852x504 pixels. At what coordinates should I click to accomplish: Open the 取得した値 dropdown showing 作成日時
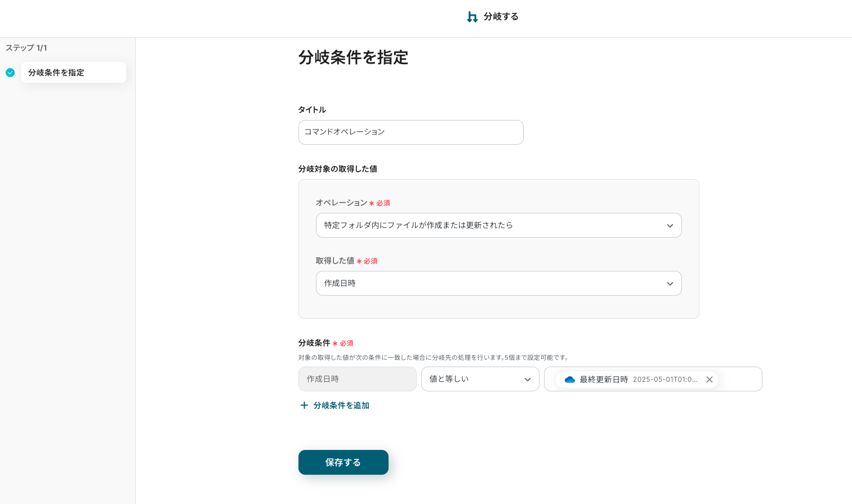pos(490,283)
